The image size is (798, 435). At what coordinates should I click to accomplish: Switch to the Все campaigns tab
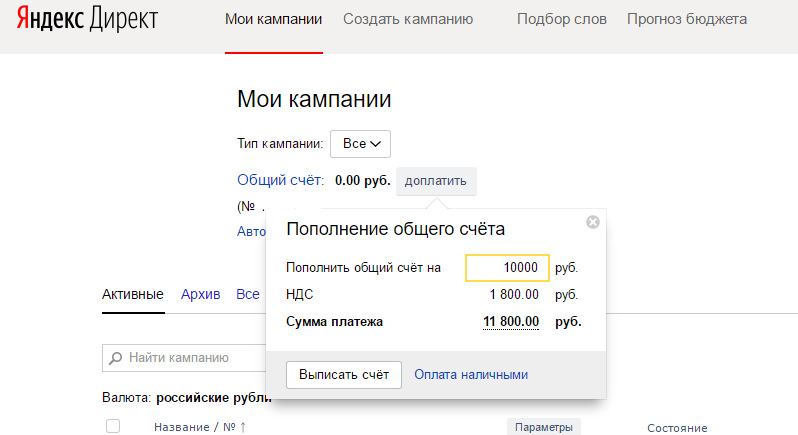point(248,294)
